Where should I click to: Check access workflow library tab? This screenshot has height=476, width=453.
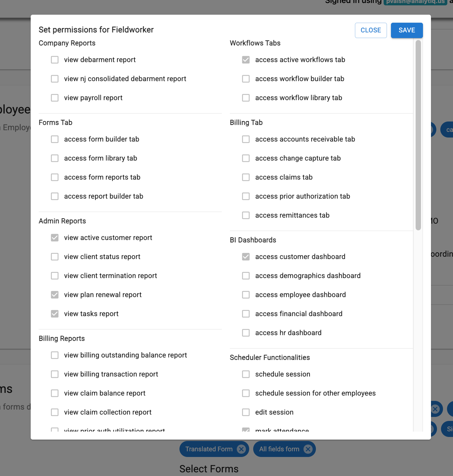[246, 98]
